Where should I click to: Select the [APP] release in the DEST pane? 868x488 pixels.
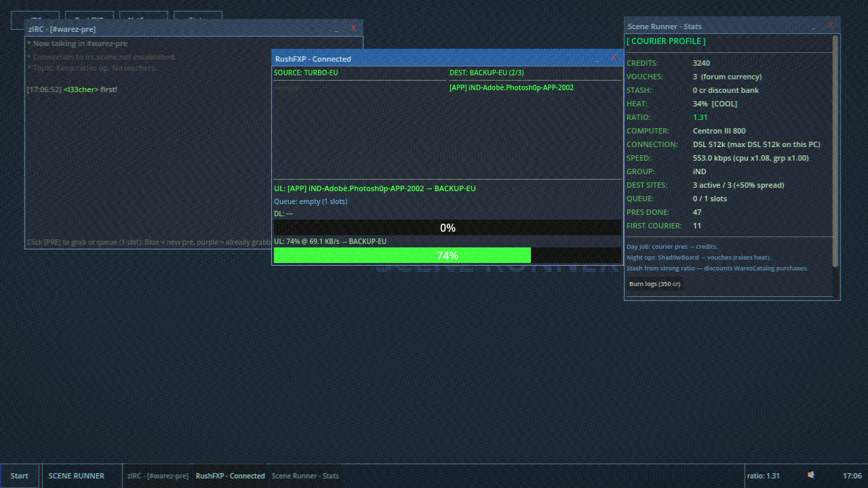[x=511, y=87]
